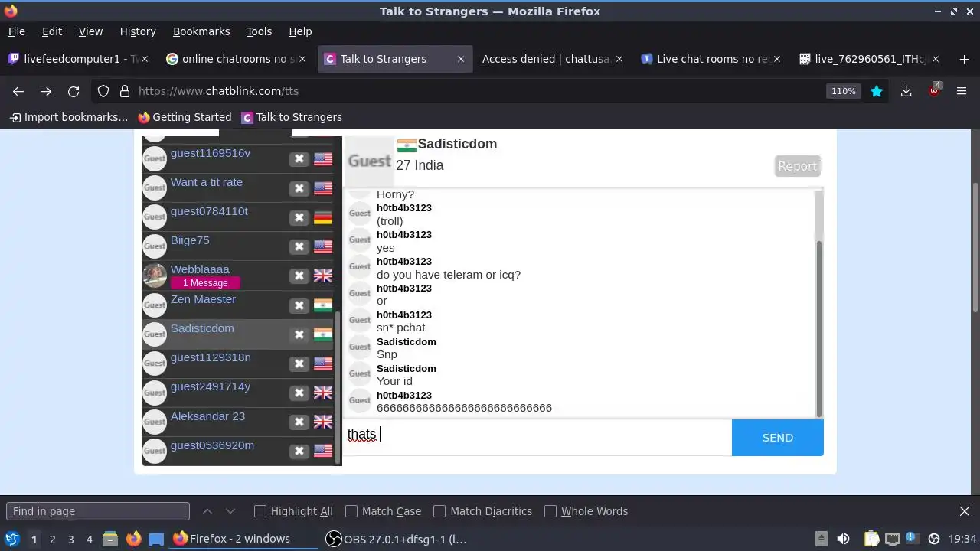Image resolution: width=980 pixels, height=551 pixels.
Task: Click the chat messages scrollbar
Action: [818, 329]
